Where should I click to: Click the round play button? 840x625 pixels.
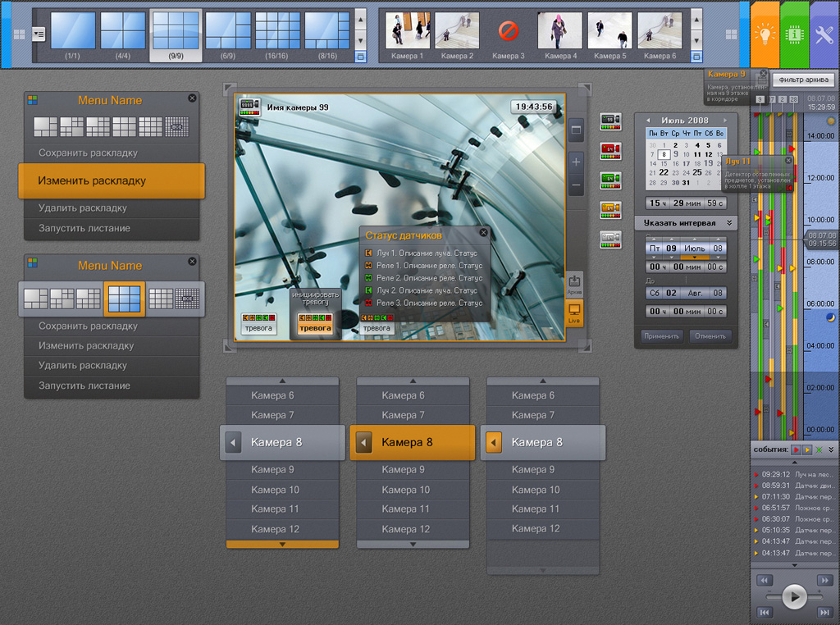(794, 596)
